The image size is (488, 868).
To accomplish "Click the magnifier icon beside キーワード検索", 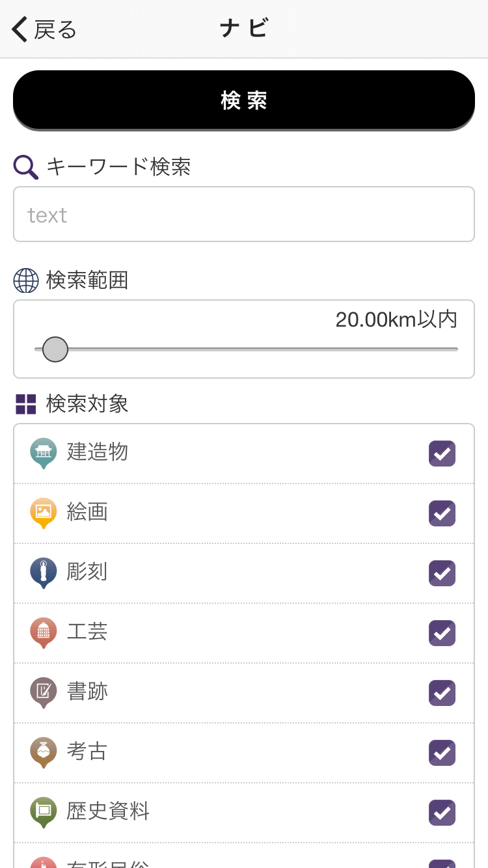I will tap(26, 167).
